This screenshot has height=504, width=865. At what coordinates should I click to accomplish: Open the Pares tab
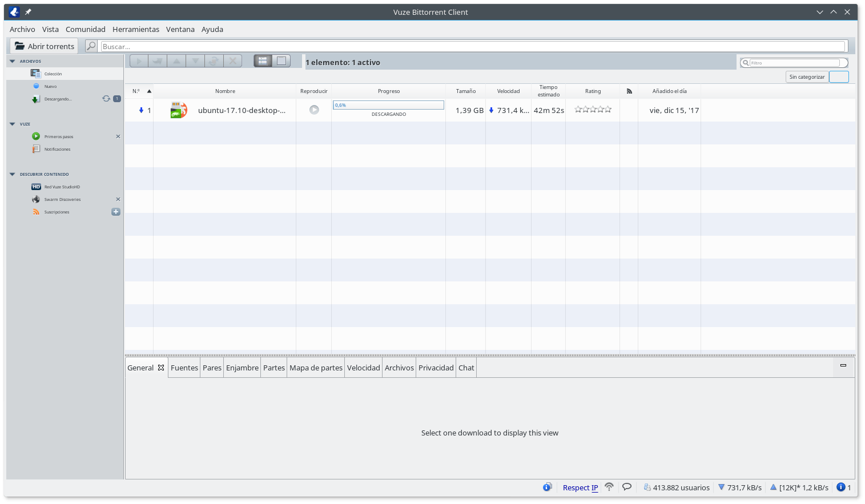click(212, 368)
